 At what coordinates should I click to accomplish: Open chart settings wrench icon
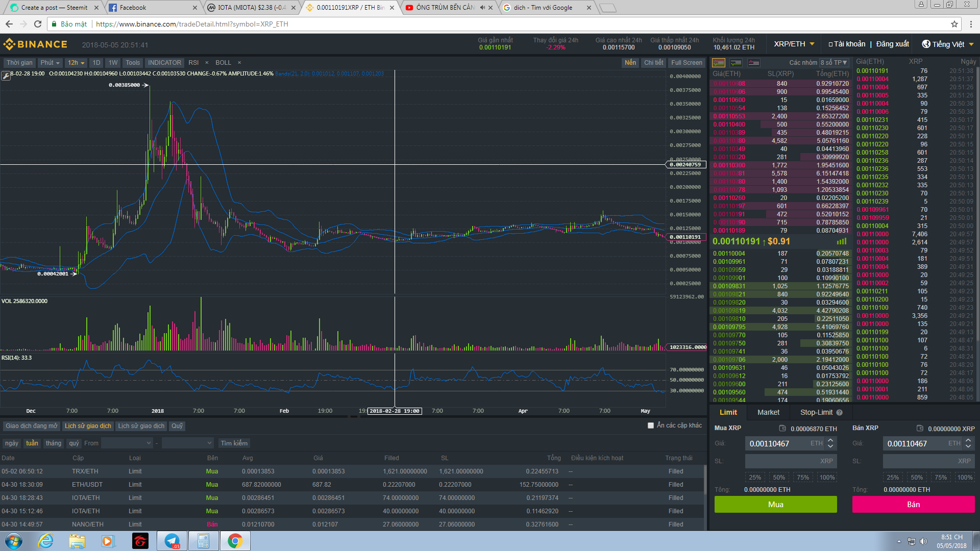(x=6, y=76)
